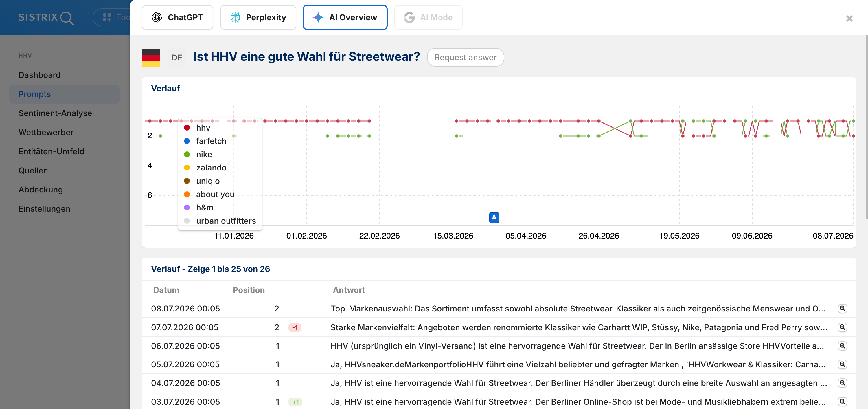The height and width of the screenshot is (409, 868).
Task: Open Sentiment-Analyse in the sidebar
Action: pyautogui.click(x=55, y=113)
